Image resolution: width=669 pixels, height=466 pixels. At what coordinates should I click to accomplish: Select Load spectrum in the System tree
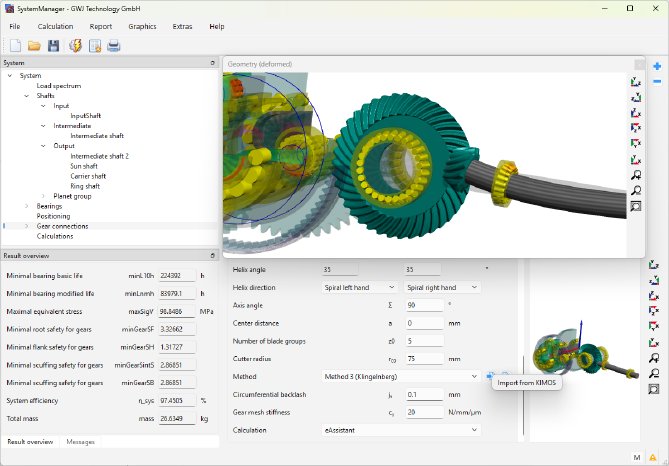click(x=59, y=86)
